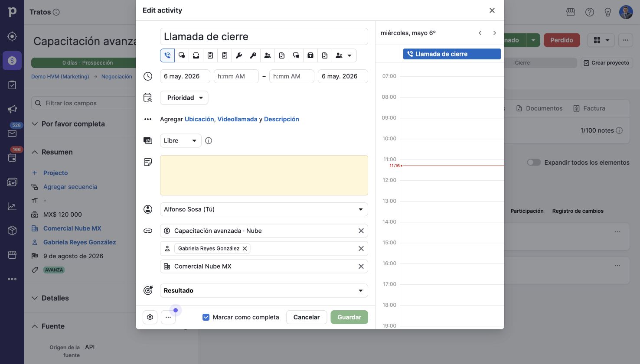
Task: Select the inbox tray activity type icon
Action: [x=196, y=55]
